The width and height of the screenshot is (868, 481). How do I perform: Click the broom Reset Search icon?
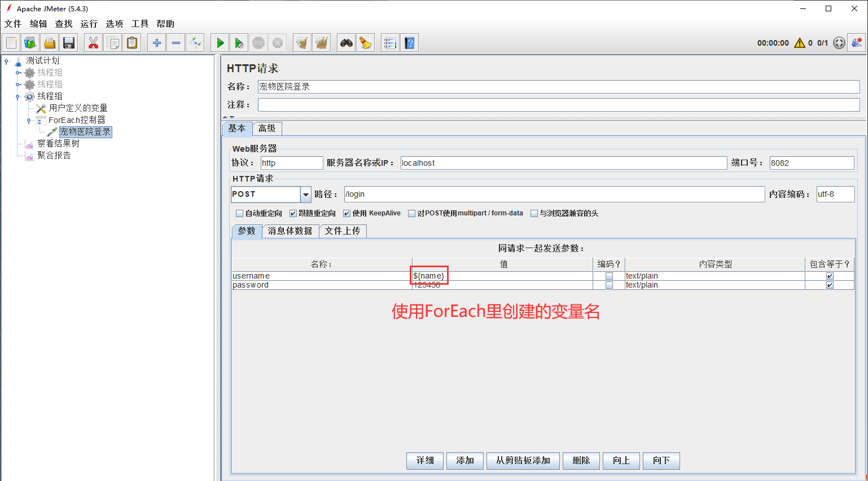pos(366,43)
